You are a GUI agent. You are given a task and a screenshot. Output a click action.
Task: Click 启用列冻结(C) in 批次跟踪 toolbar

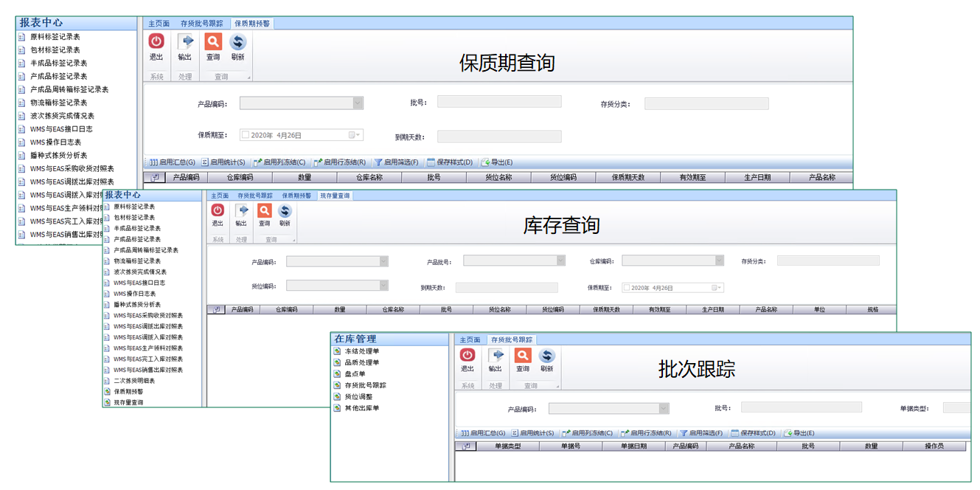tap(588, 433)
